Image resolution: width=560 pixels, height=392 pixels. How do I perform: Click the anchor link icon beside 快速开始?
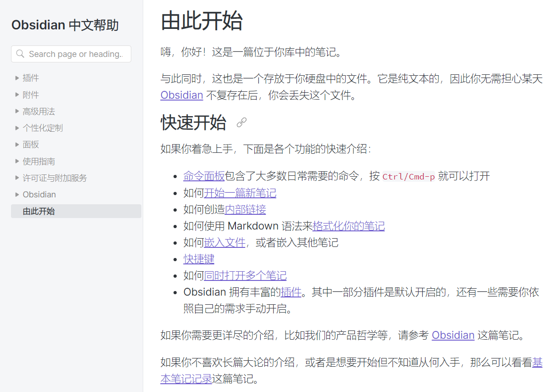click(x=241, y=123)
